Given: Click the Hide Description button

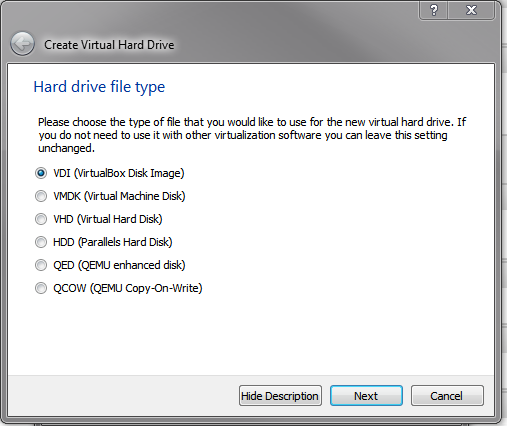Looking at the screenshot, I should coord(280,396).
